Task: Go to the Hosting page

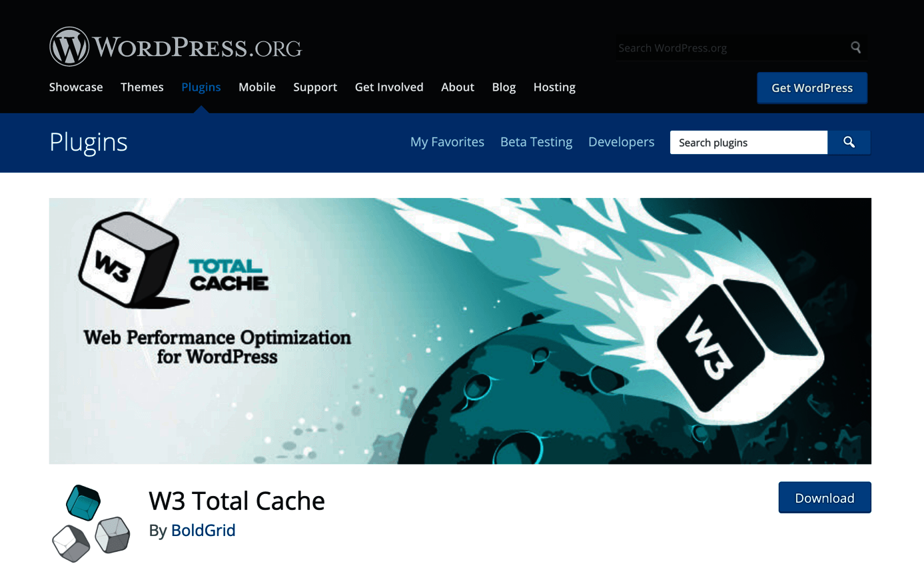Action: click(554, 87)
